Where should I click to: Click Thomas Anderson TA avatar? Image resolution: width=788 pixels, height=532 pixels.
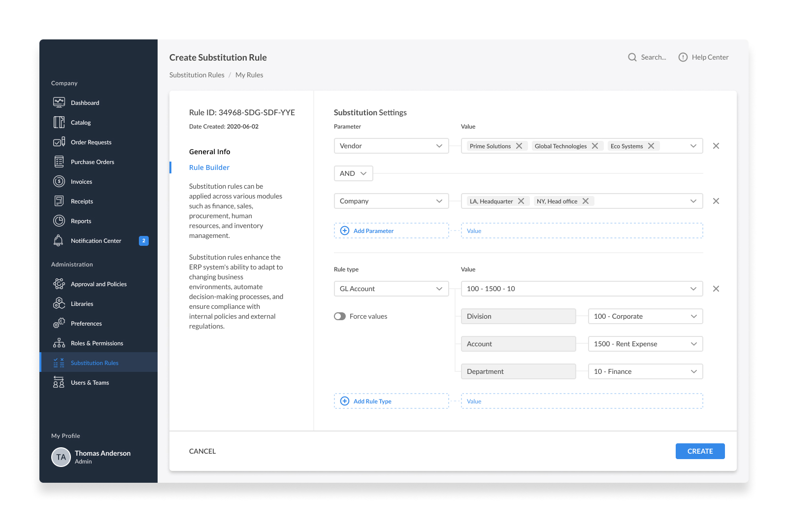61,457
